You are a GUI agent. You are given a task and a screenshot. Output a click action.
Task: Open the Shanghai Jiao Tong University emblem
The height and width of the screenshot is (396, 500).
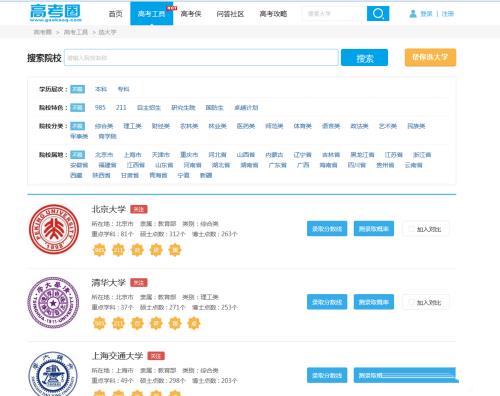(x=53, y=374)
